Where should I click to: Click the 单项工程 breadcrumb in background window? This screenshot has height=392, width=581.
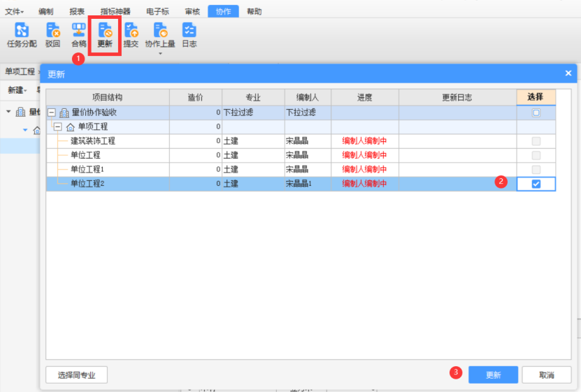[20, 71]
